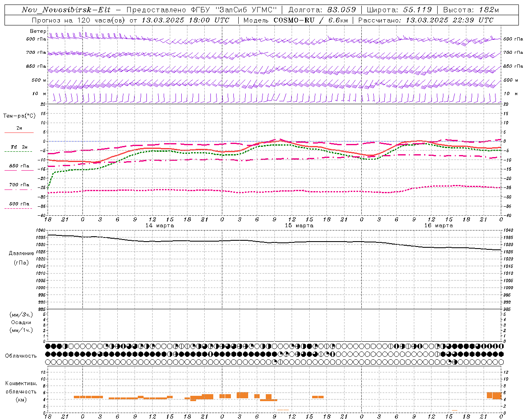Select the "ЗапСиб УГМС" provider text
The image size is (525, 420).
246,10
